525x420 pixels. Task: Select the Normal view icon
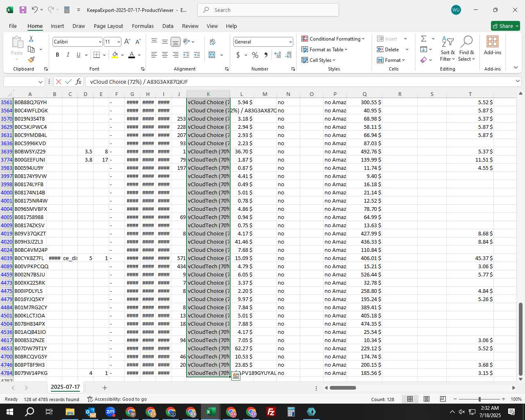pos(410,399)
